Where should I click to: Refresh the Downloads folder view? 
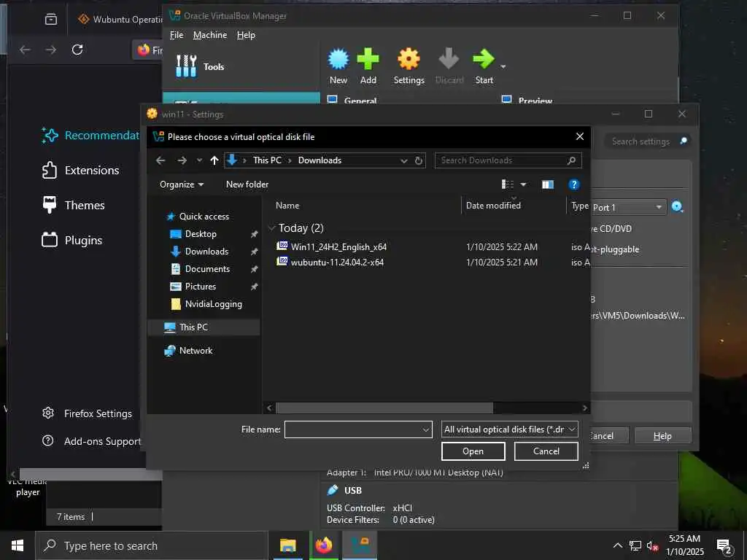pos(418,160)
